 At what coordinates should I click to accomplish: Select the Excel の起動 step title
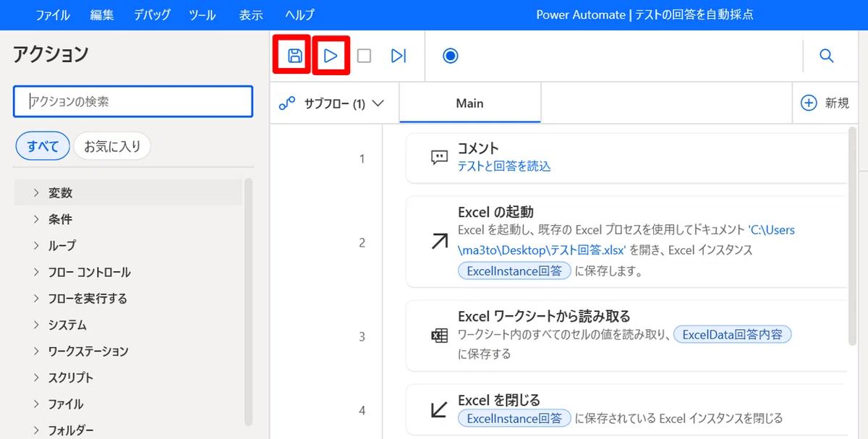[x=495, y=212]
